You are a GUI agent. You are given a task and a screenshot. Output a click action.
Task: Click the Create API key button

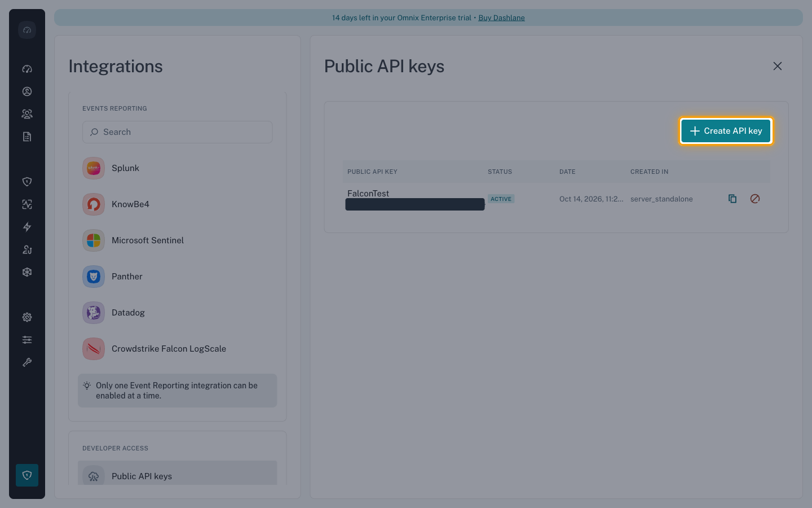point(726,131)
